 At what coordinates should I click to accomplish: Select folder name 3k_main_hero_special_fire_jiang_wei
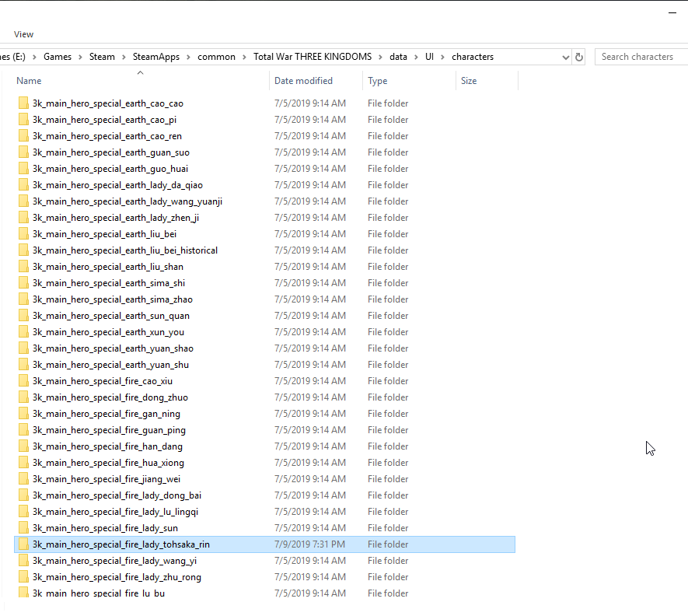point(107,479)
